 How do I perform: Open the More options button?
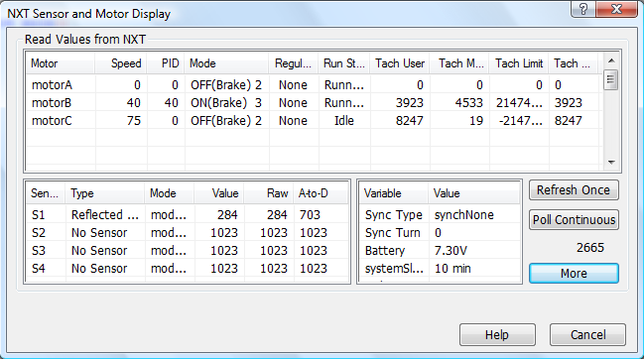574,274
